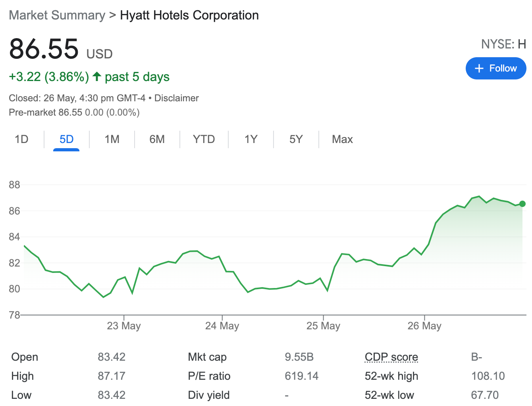
Task: Click the 52-wk low value 67.70
Action: click(x=485, y=395)
